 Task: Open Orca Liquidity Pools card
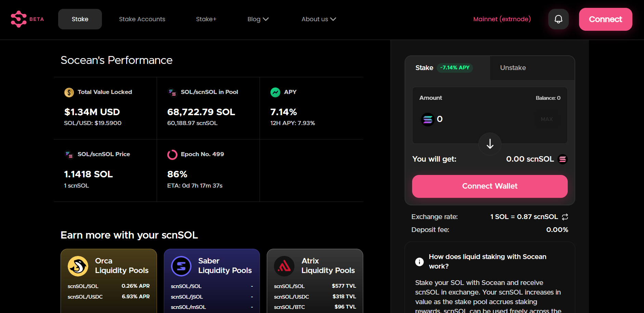click(109, 281)
